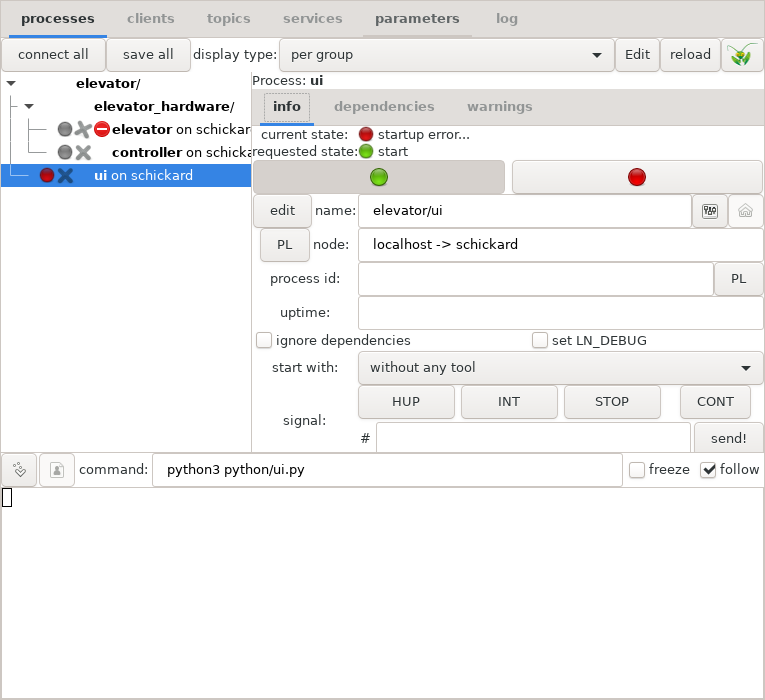Click the send! button

coord(728,438)
